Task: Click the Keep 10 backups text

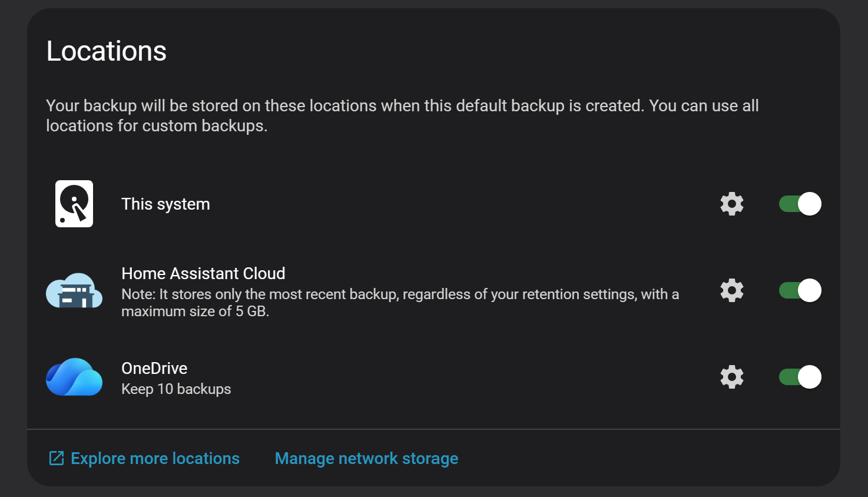Action: tap(176, 389)
